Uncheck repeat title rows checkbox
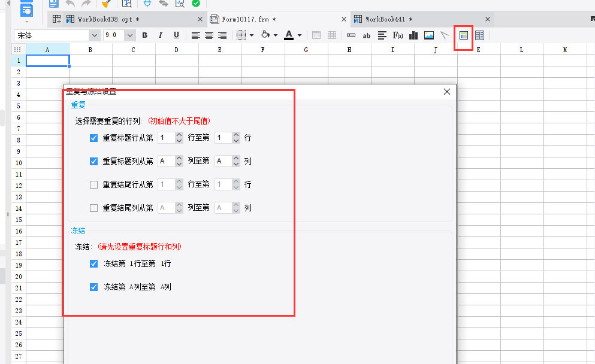The height and width of the screenshot is (364, 595). pyautogui.click(x=93, y=138)
